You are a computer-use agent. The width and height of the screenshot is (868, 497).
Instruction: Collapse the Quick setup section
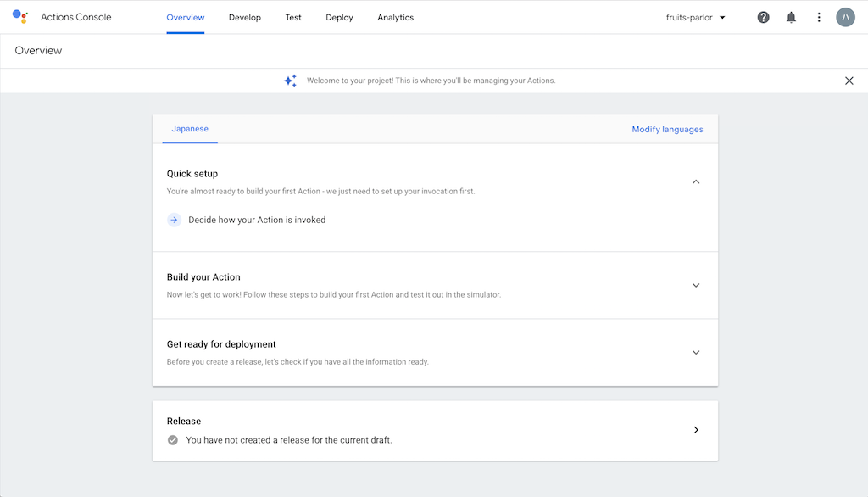(696, 181)
